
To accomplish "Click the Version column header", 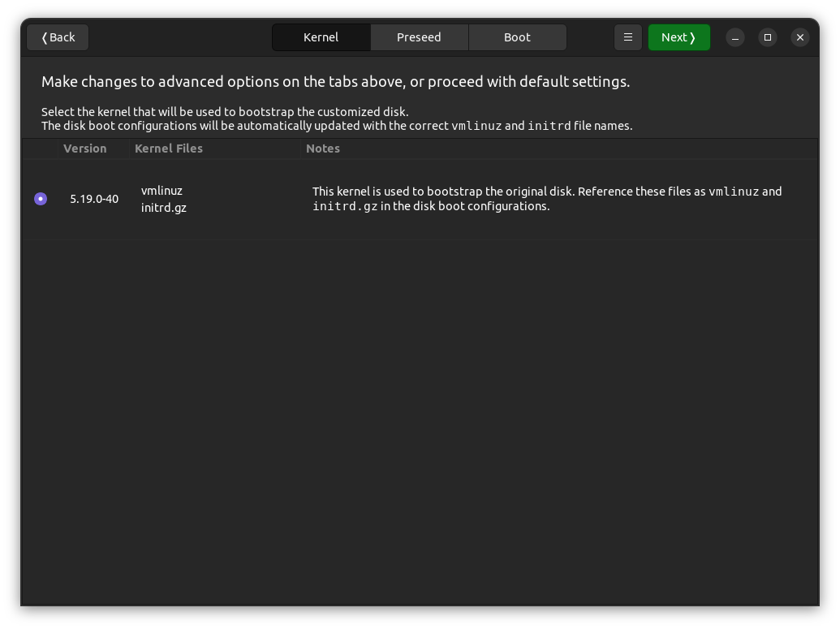I will (84, 149).
